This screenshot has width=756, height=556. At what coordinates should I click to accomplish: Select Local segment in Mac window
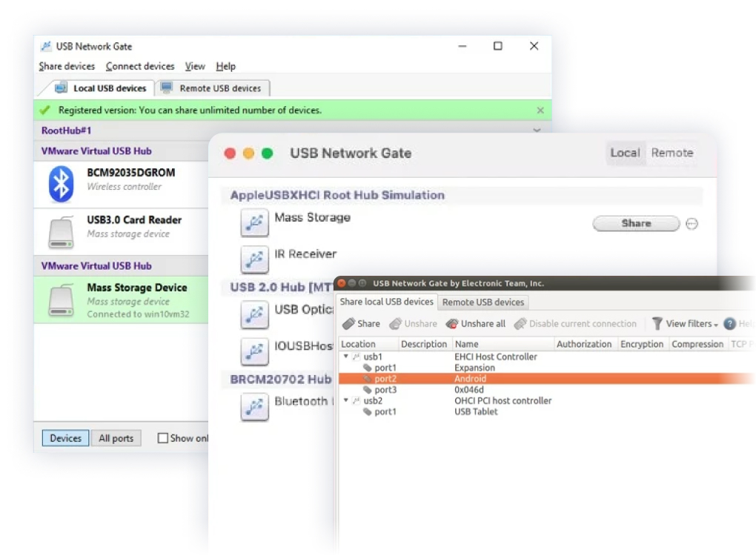point(625,153)
